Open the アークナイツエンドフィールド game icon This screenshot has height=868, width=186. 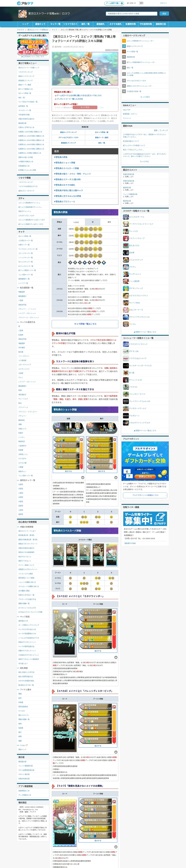tap(126, 224)
